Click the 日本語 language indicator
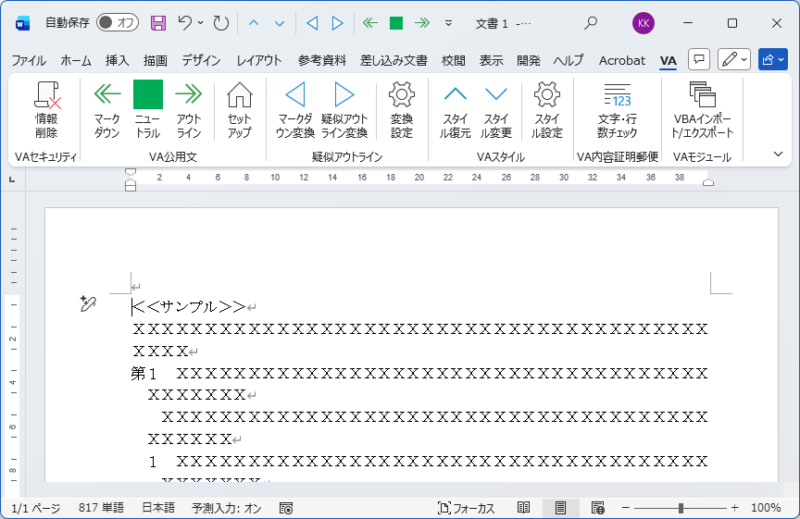This screenshot has height=519, width=800. point(158,508)
